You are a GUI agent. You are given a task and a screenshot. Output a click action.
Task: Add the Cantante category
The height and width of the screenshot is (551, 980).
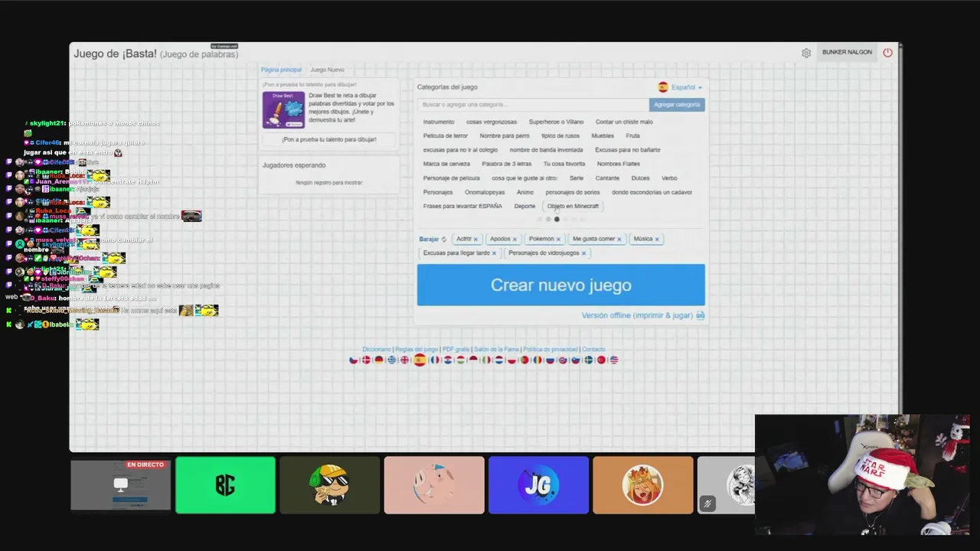607,178
